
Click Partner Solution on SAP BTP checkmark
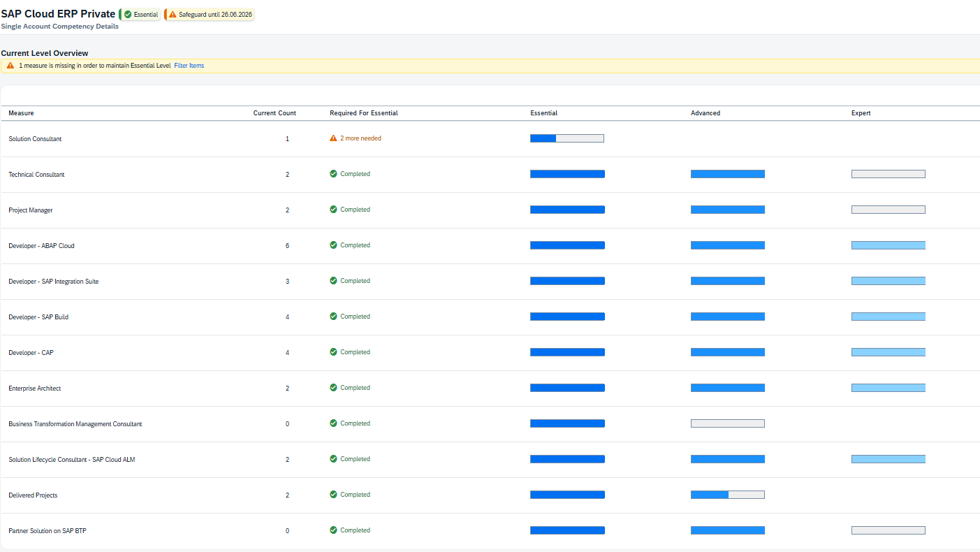(333, 530)
